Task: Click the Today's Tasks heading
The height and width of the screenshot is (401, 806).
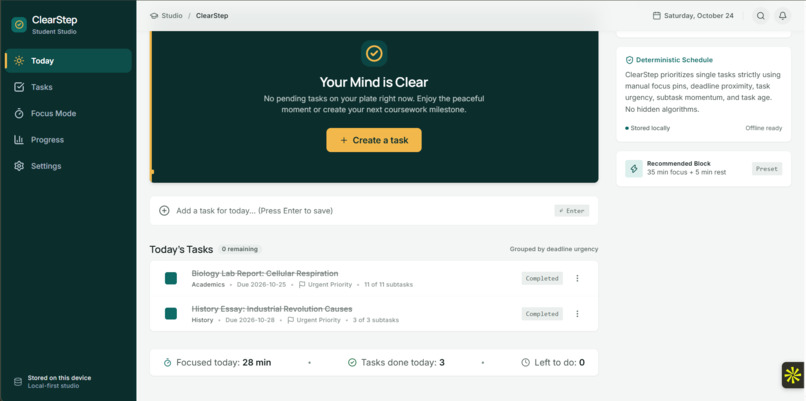Action: pyautogui.click(x=181, y=249)
